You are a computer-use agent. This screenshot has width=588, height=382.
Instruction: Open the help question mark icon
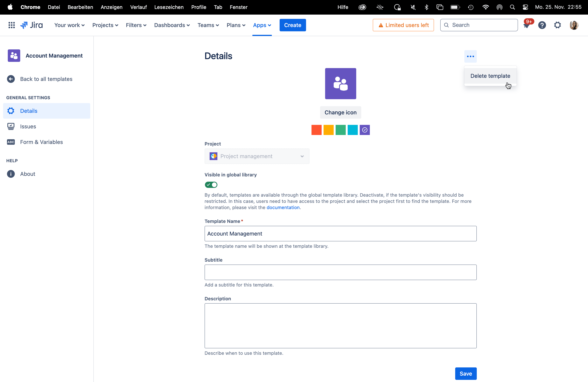(x=542, y=25)
